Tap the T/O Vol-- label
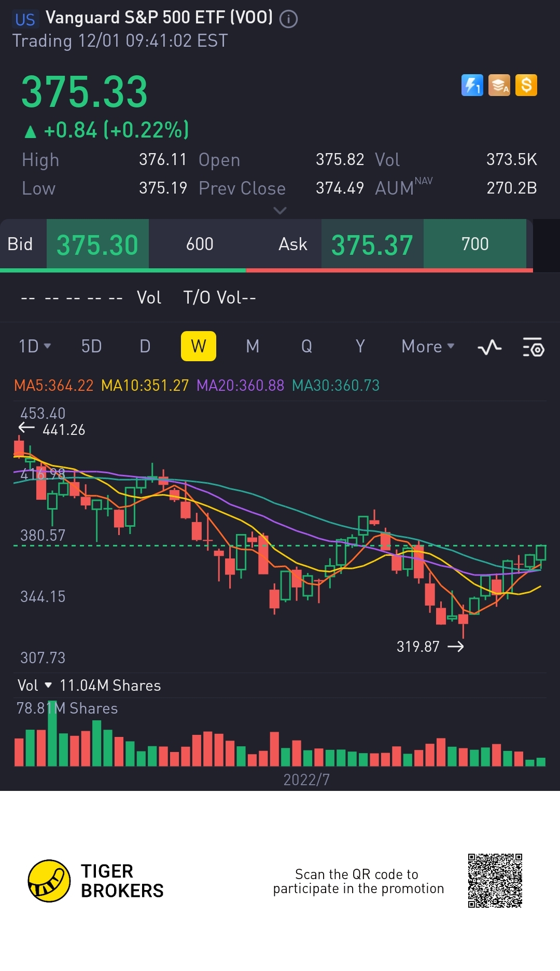Screen dimensions: 560x971 219,297
